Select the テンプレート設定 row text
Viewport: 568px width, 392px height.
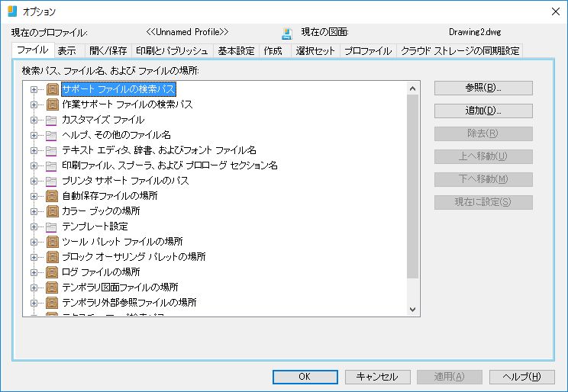point(95,227)
